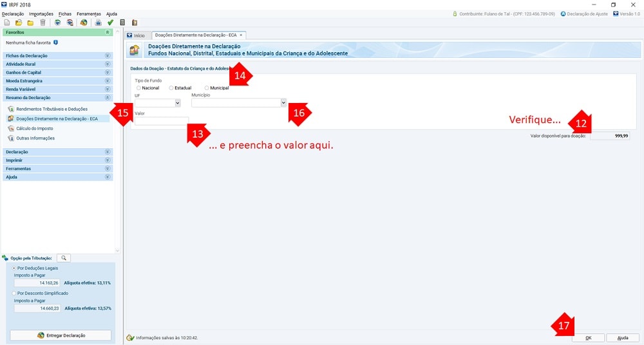Click the info icon next to Nenhuma ficha favorita
This screenshot has width=644, height=345.
pos(56,42)
